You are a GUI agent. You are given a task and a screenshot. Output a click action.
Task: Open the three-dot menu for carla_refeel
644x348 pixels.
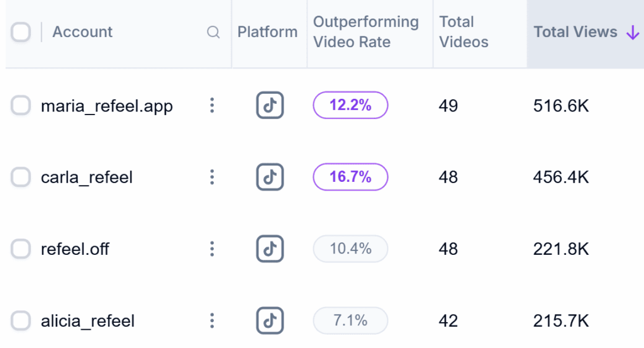pos(212,177)
